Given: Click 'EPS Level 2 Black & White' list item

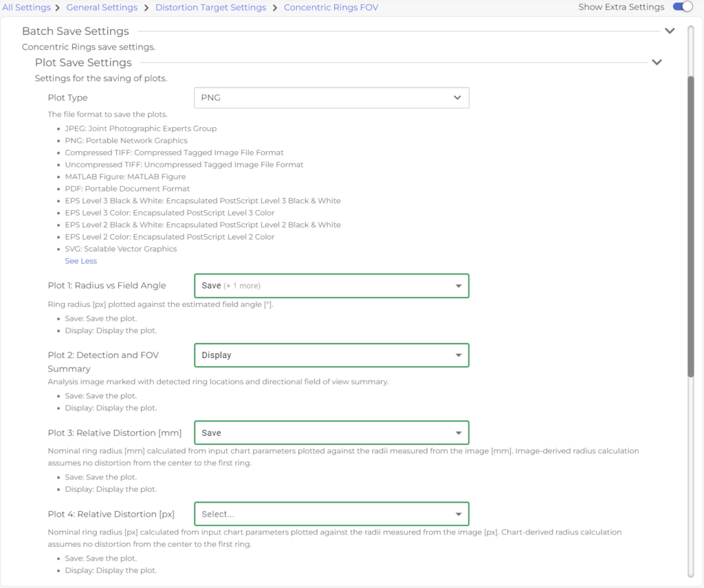Looking at the screenshot, I should [203, 225].
